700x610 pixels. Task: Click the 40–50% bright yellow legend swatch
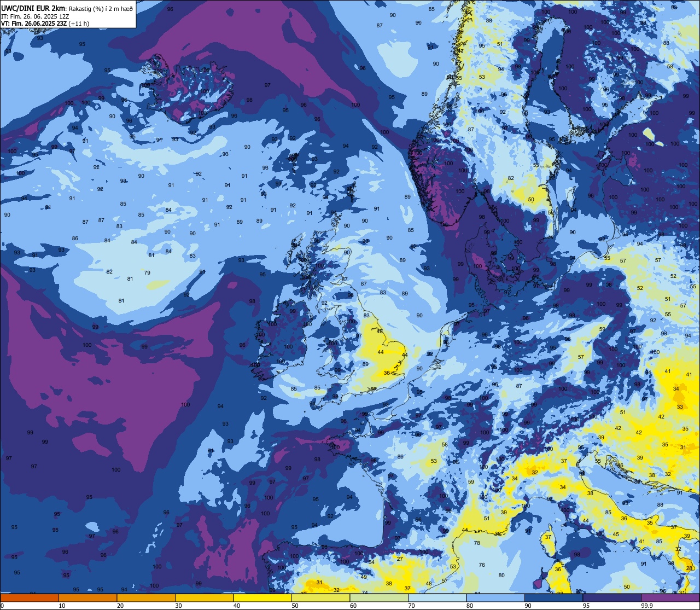262,597
